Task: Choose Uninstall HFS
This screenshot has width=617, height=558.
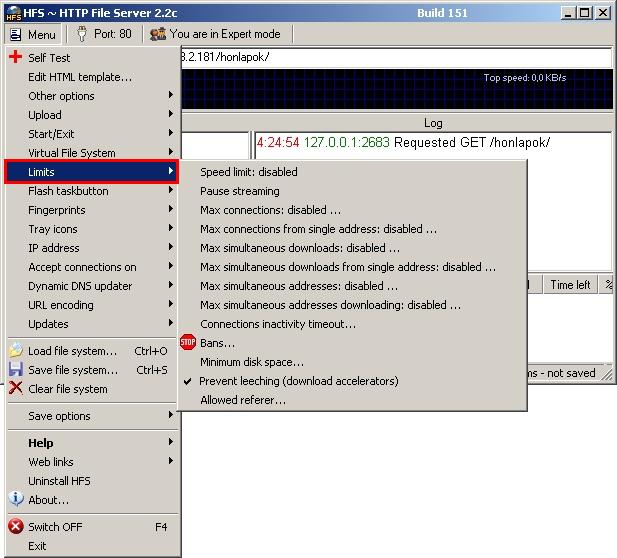Action: click(92, 481)
